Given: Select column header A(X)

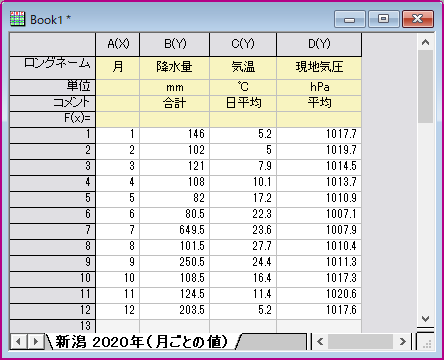Looking at the screenshot, I should [x=118, y=44].
